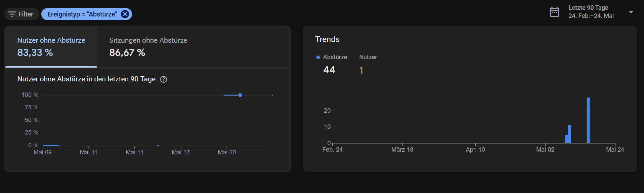Select the Letzte 90 Tage range label
Screen dimensions: 644x193
(x=588, y=8)
